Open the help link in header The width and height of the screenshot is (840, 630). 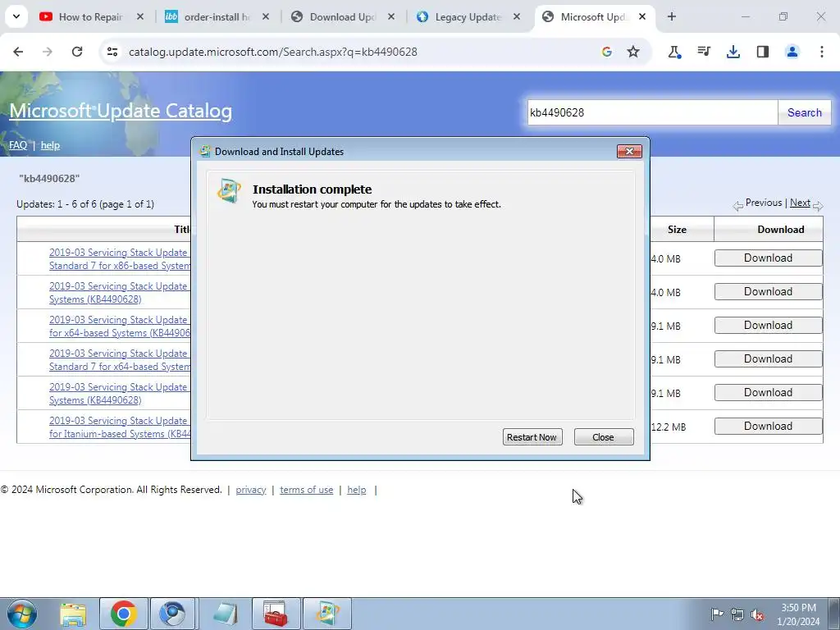[x=50, y=145]
